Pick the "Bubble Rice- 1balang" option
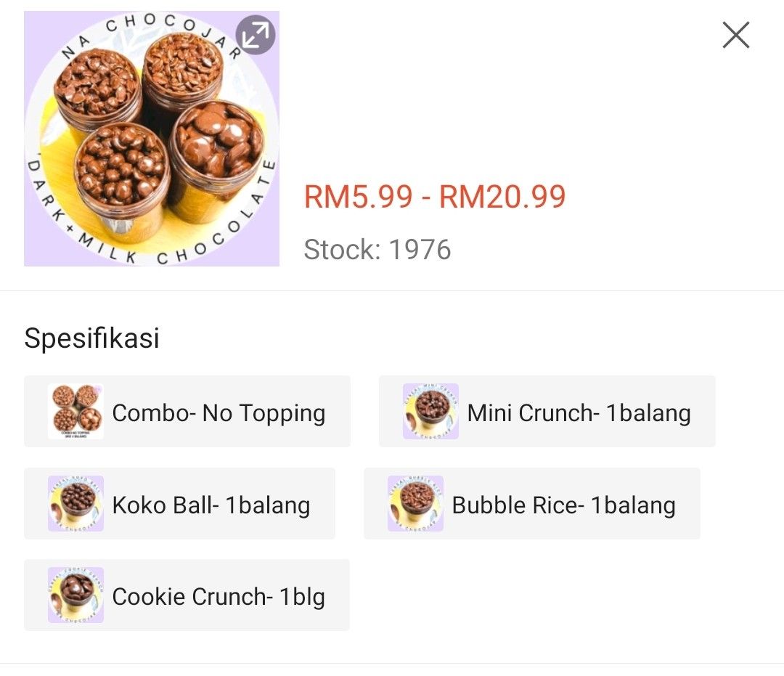The image size is (784, 676). click(x=534, y=503)
